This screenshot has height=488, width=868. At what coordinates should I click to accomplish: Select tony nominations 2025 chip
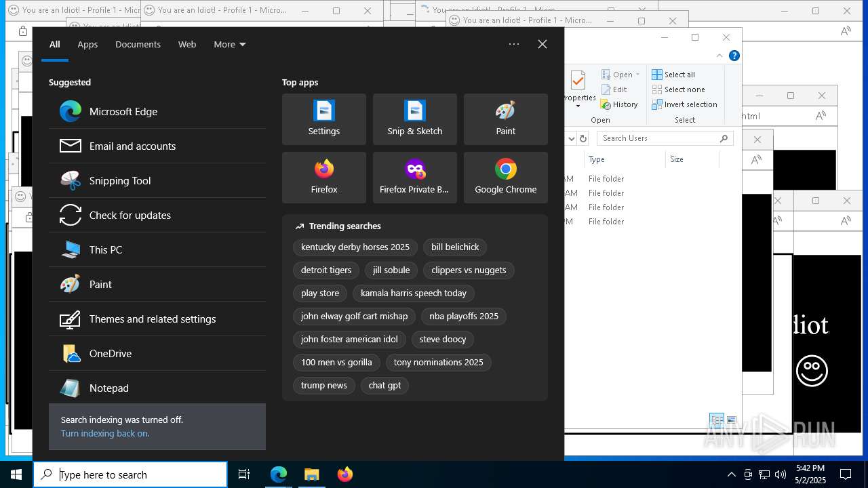coord(439,363)
